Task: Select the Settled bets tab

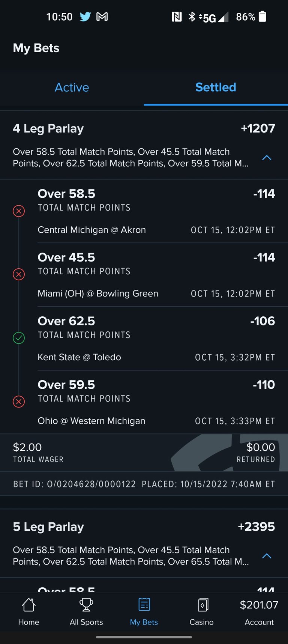Action: pyautogui.click(x=216, y=87)
